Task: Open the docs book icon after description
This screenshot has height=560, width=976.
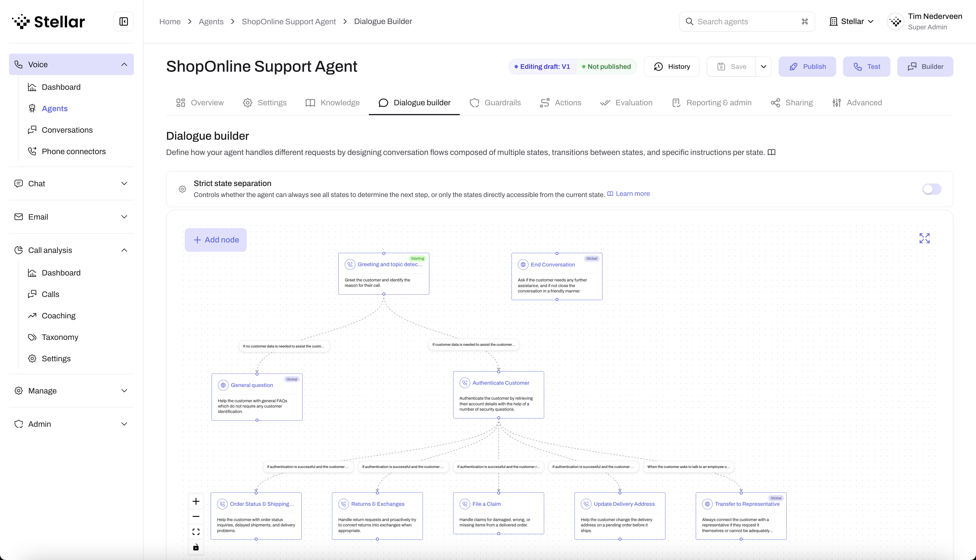Action: [771, 152]
